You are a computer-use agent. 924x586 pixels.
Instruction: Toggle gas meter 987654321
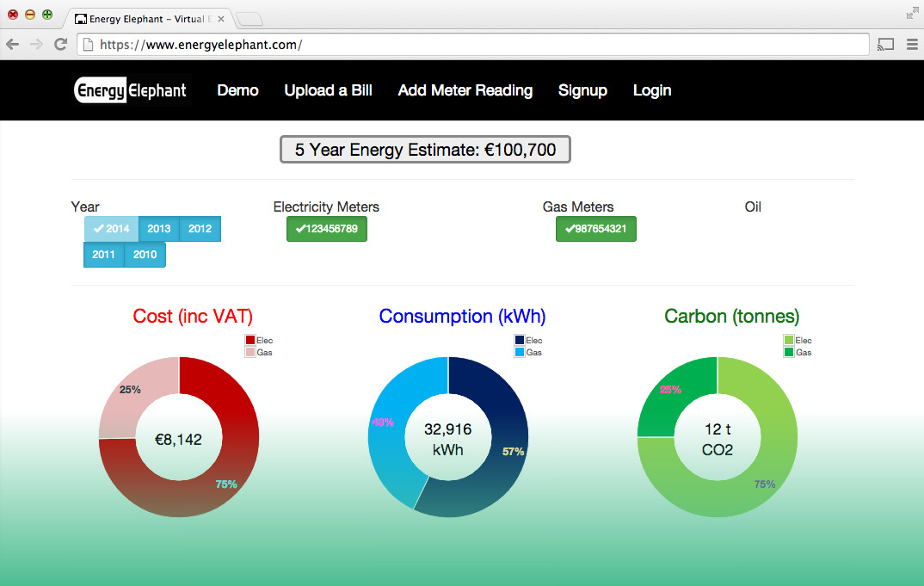tap(595, 229)
